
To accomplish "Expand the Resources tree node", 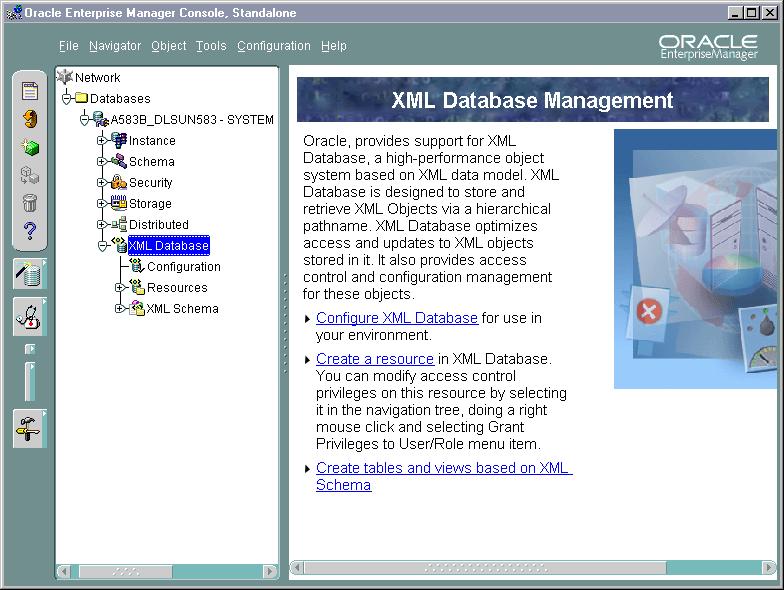I will point(120,288).
